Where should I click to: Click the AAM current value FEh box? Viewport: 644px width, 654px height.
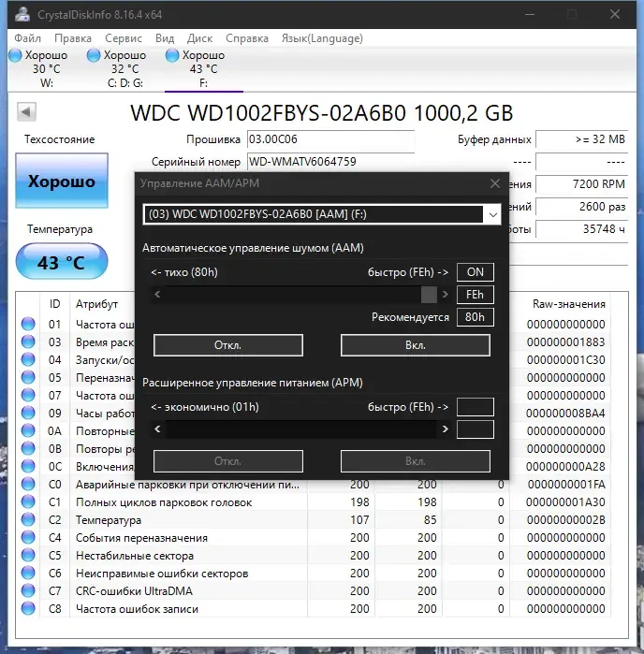pos(476,295)
